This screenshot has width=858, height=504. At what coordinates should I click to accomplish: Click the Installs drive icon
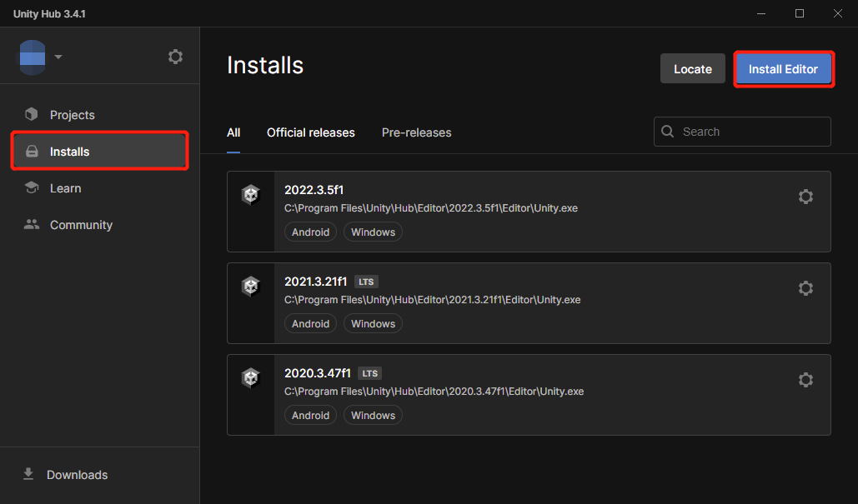[x=32, y=152]
